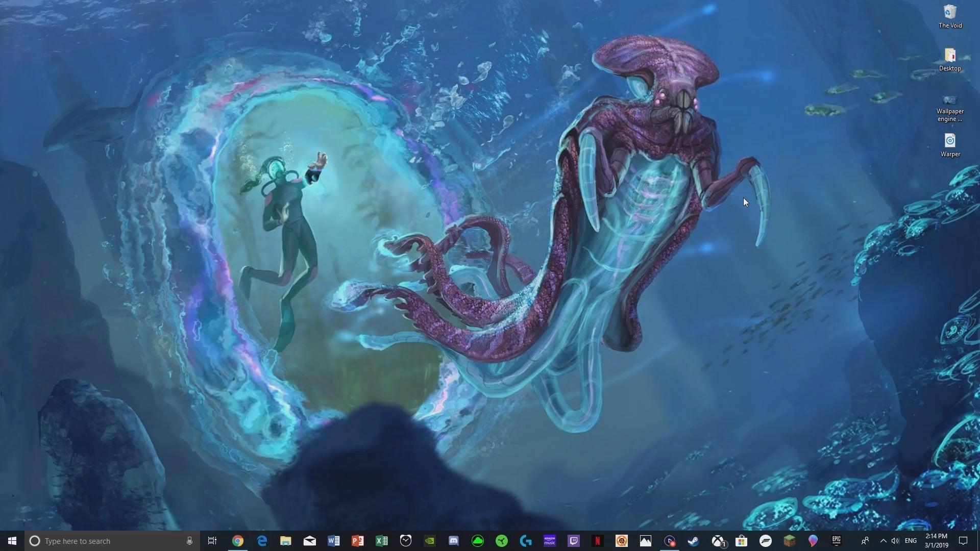This screenshot has height=551, width=980.
Task: Open the clock showing 2:14 PM
Action: [936, 541]
